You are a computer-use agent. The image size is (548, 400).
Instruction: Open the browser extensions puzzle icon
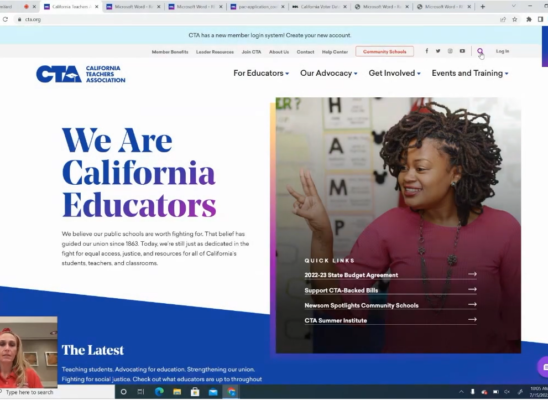529,20
